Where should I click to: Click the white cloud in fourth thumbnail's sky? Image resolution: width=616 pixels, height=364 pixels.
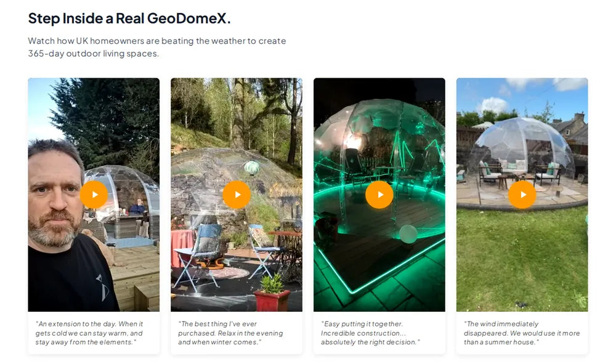coord(493,105)
